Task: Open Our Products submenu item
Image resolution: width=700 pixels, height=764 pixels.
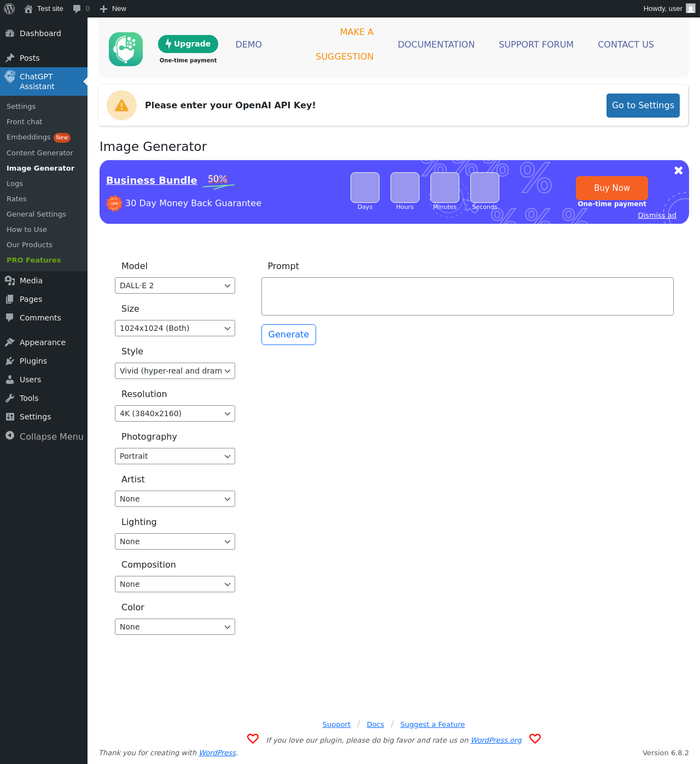Action: (x=44, y=245)
